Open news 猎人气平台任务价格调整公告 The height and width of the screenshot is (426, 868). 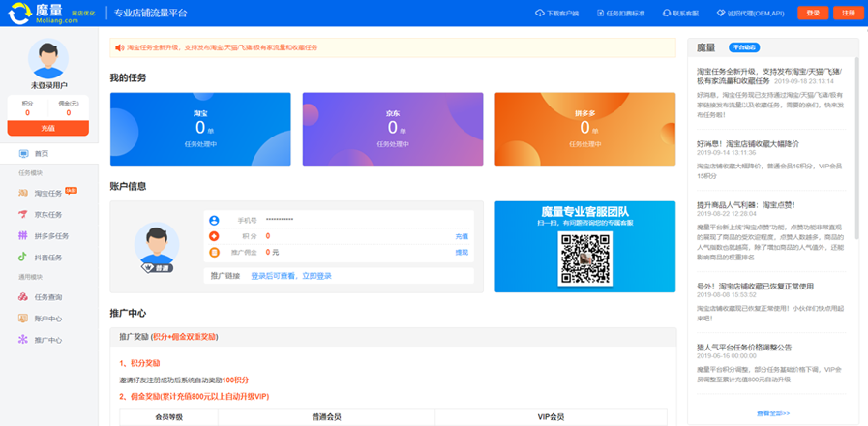744,348
